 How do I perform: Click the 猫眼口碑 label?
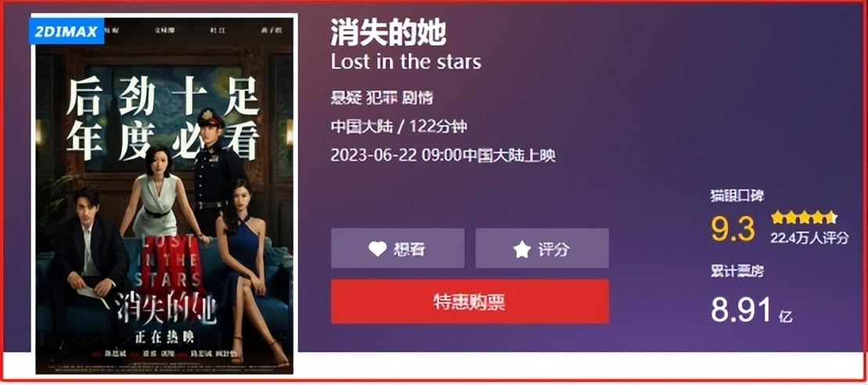coord(737,196)
